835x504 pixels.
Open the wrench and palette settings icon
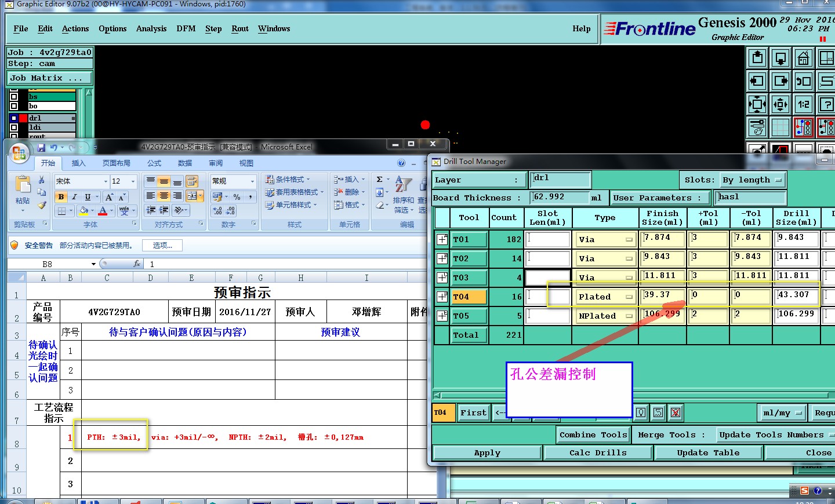(757, 127)
